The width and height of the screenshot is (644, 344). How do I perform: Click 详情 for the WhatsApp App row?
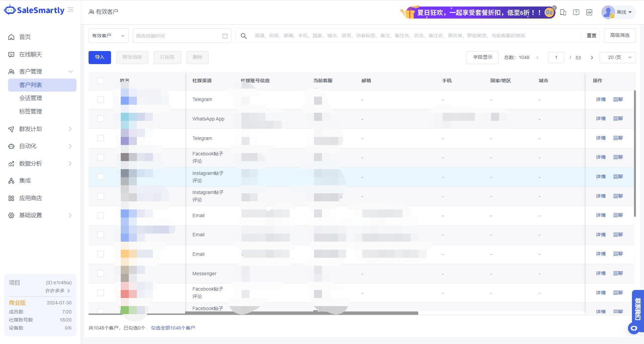(601, 118)
